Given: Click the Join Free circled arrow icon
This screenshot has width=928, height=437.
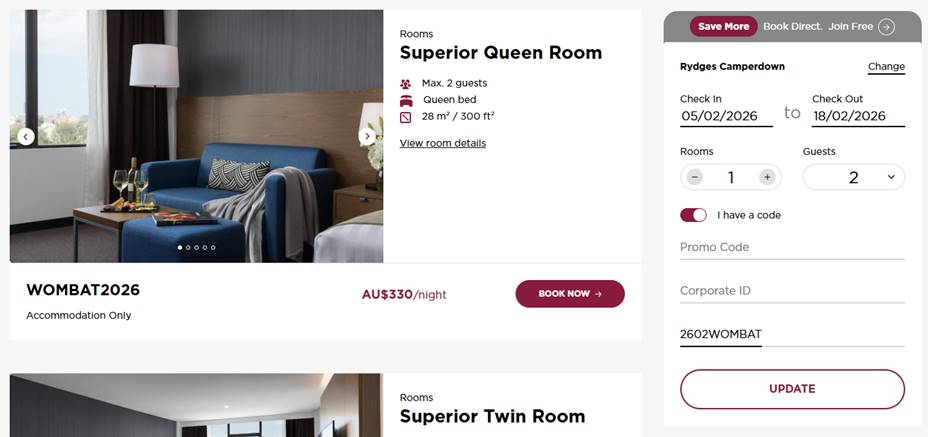Looking at the screenshot, I should pos(886,27).
